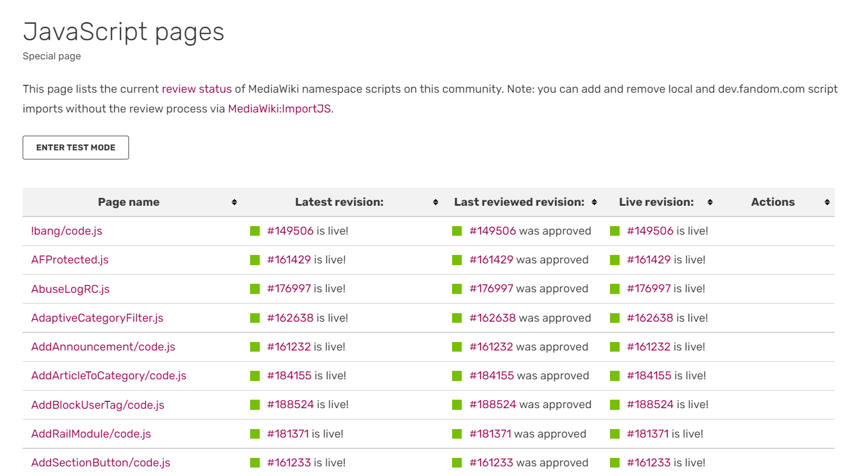Open approved revision #188524 link

click(493, 404)
